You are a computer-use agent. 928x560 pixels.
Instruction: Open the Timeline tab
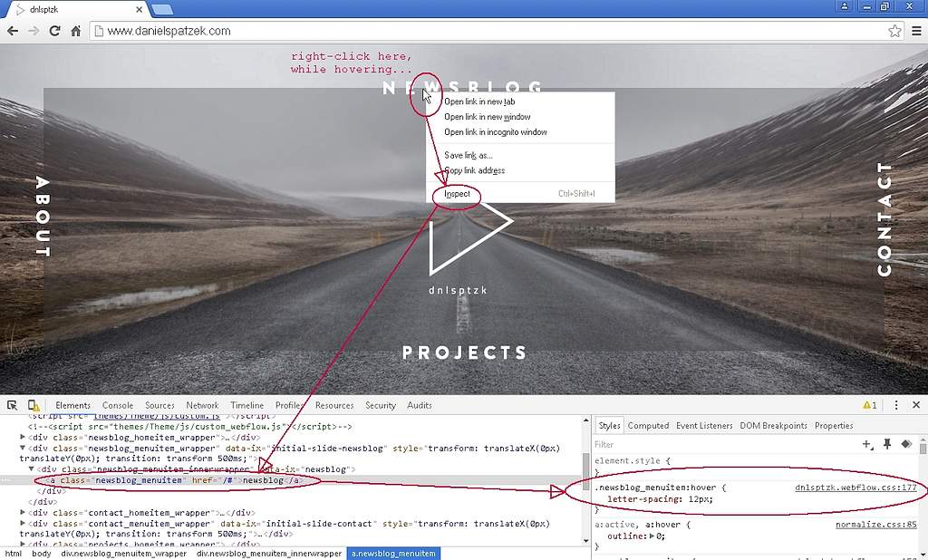click(246, 405)
